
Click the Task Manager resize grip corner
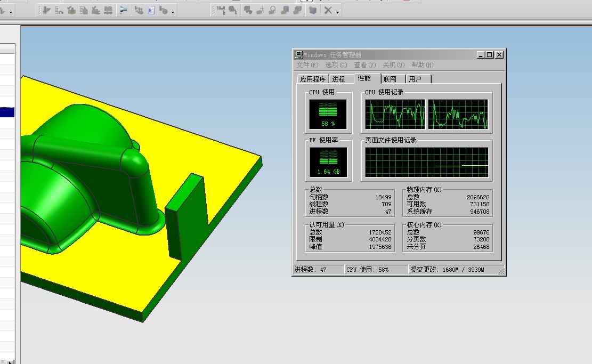(x=501, y=271)
